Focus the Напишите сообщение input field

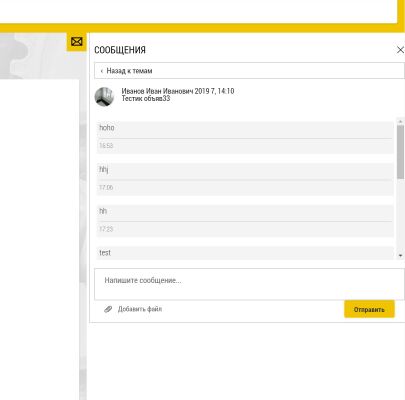click(x=249, y=284)
